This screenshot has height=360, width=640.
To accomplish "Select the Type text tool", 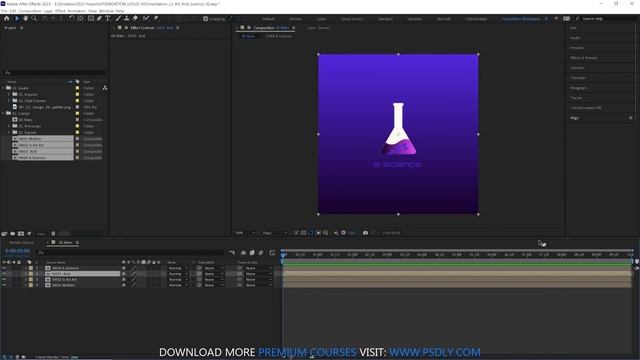I will point(108,18).
